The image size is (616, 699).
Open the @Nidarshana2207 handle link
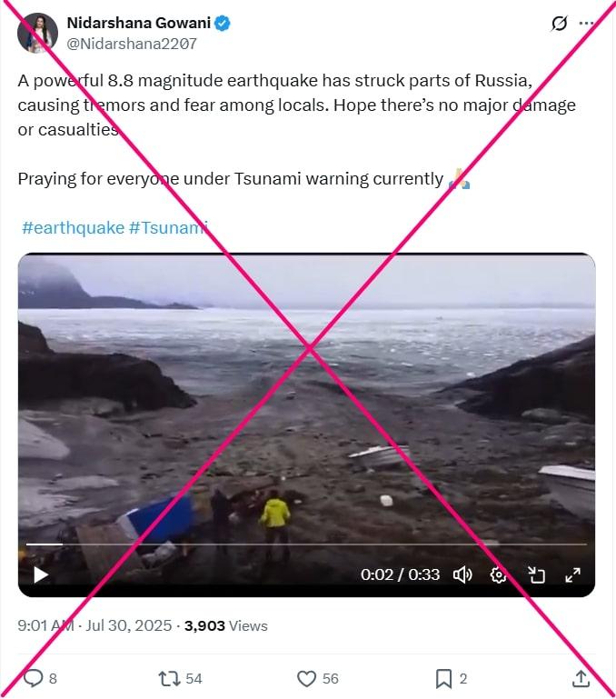tap(132, 44)
